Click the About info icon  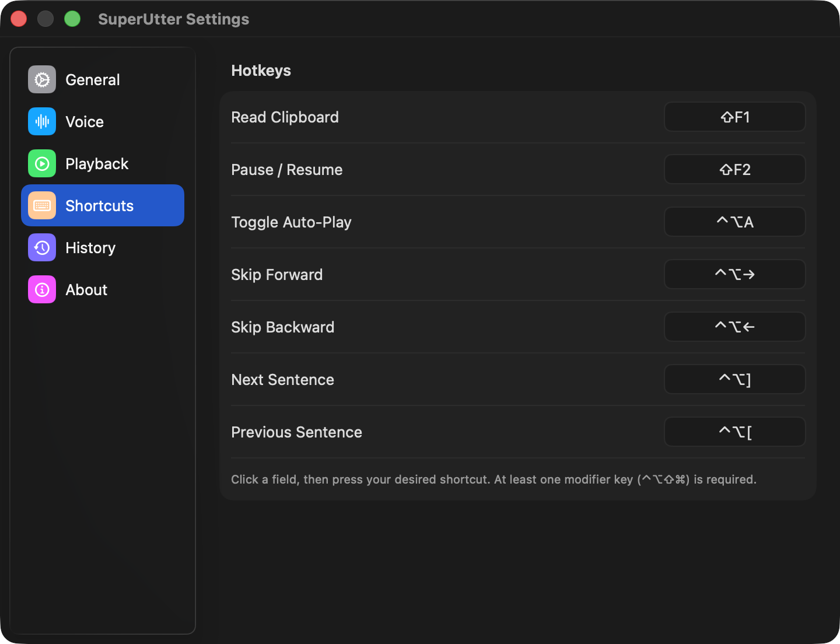click(x=42, y=289)
